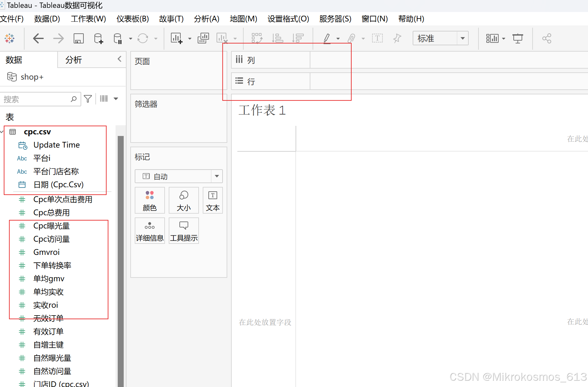Click the duplicate sheet icon
588x387 pixels.
click(203, 38)
